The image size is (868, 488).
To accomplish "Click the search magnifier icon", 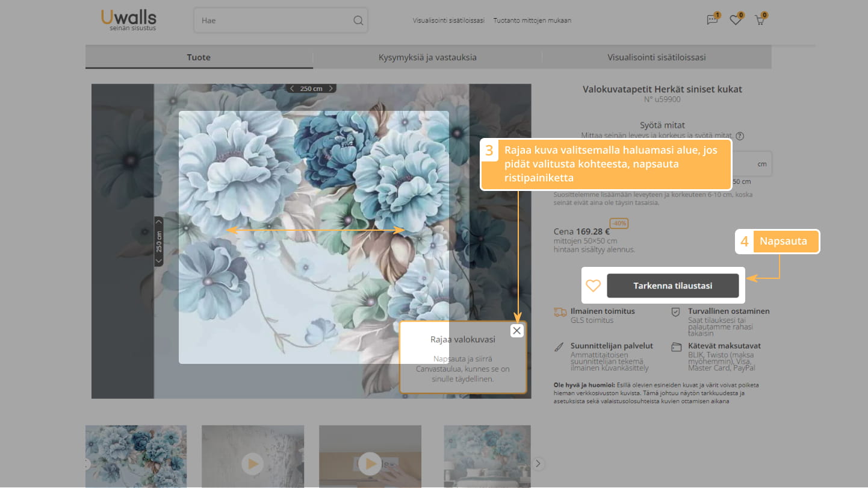I will click(x=358, y=20).
